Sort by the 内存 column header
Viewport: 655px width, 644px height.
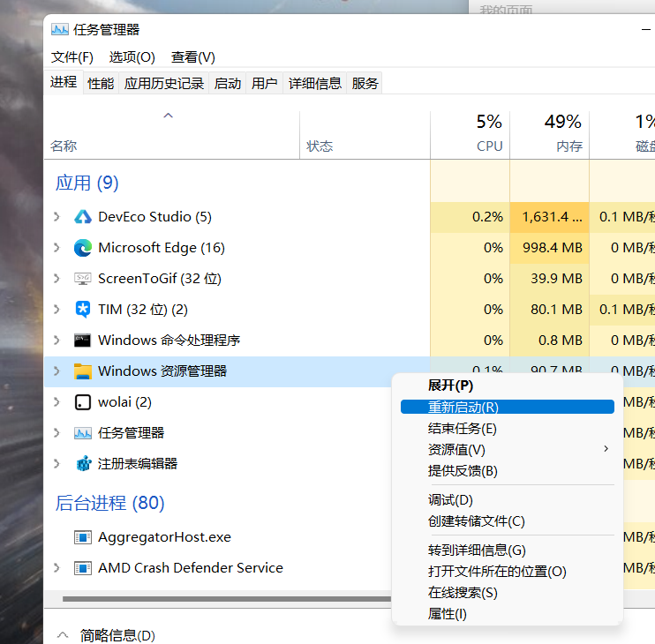tap(549, 135)
